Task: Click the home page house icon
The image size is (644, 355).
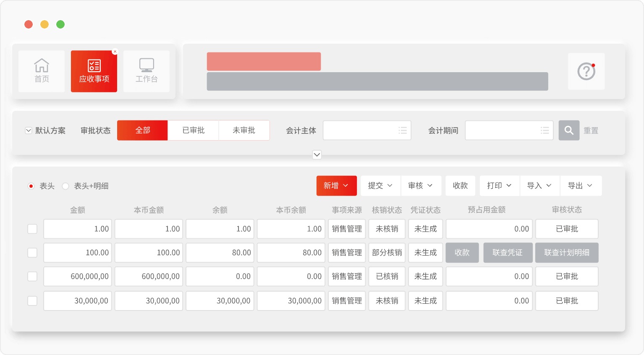Action: click(42, 66)
